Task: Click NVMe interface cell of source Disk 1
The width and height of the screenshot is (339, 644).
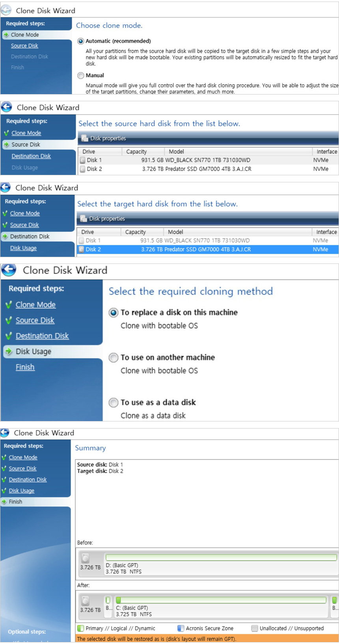Action: (321, 160)
